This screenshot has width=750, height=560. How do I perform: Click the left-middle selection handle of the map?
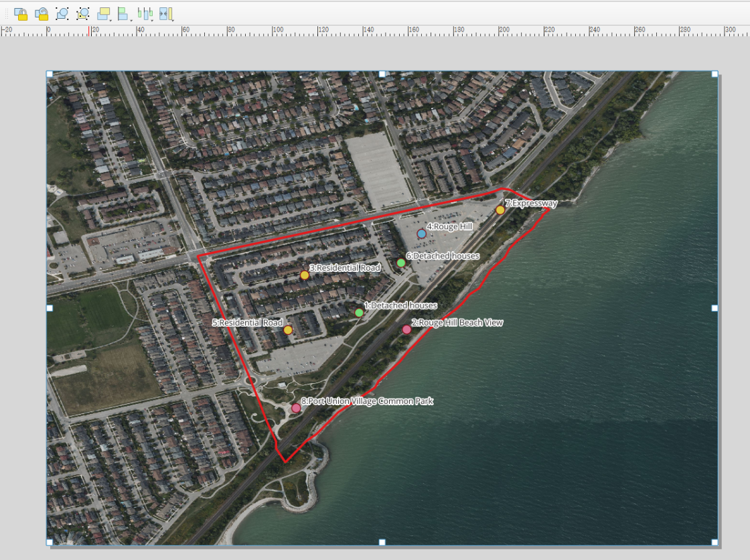[x=50, y=308]
